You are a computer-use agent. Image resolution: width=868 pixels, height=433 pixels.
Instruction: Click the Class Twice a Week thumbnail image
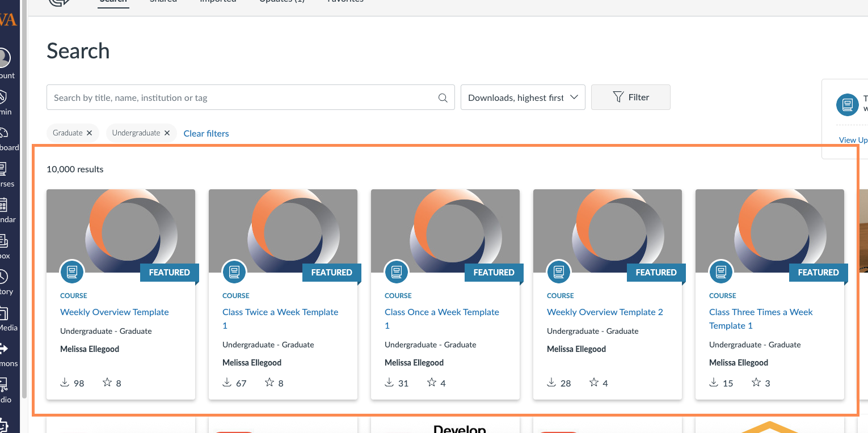[283, 231]
